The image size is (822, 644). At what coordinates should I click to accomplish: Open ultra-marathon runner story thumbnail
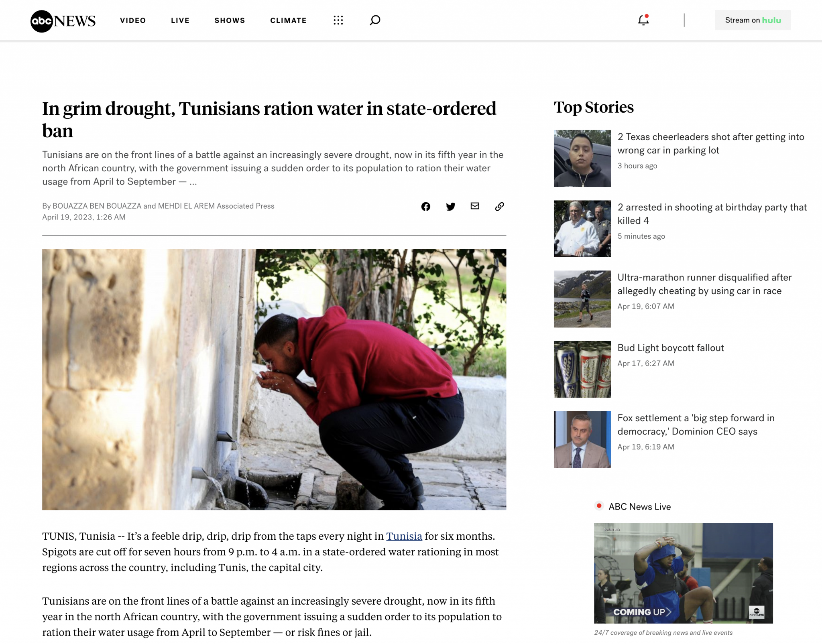(582, 299)
